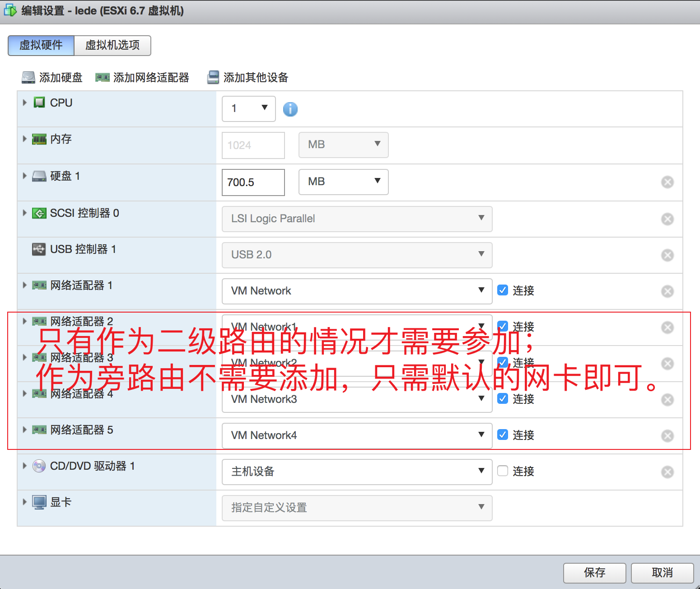
Task: Click the remove icon for USB 控制器 1
Action: click(667, 255)
